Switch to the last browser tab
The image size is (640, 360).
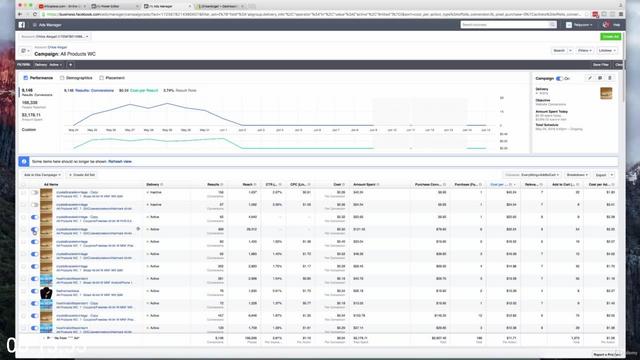click(x=220, y=6)
